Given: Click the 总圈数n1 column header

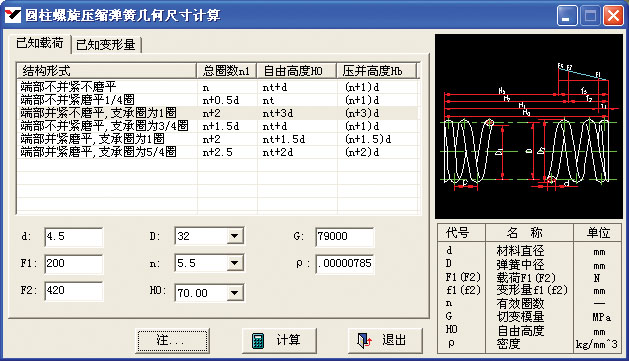Looking at the screenshot, I should coord(227,71).
